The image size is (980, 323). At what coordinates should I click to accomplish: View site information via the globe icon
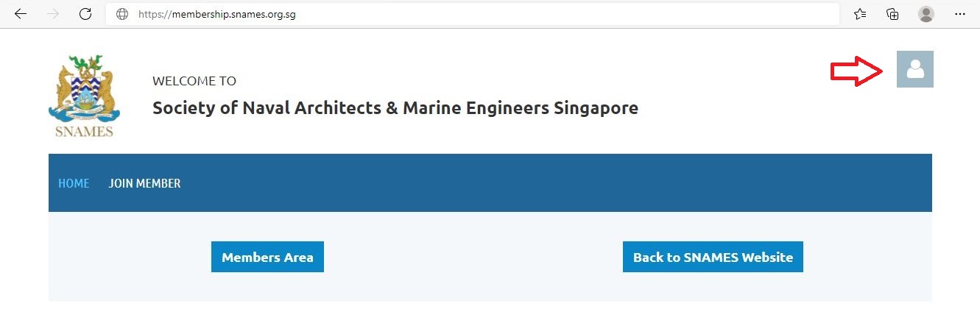[122, 14]
